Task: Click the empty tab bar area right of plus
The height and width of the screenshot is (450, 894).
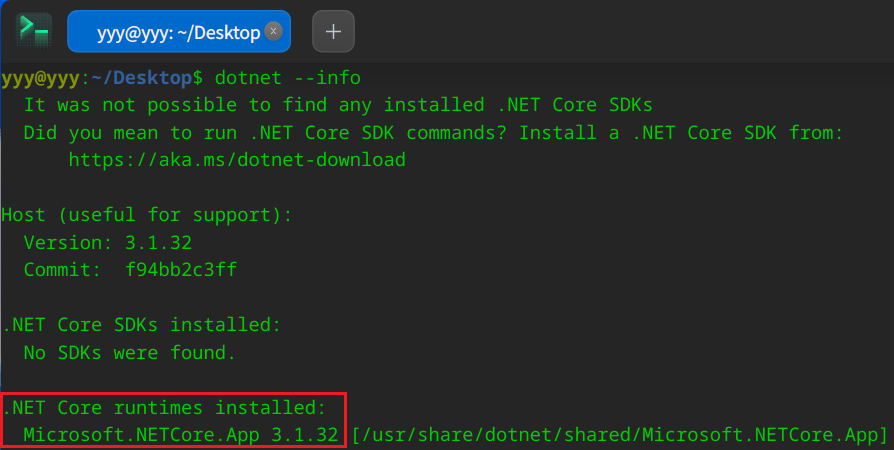Action: [x=624, y=31]
